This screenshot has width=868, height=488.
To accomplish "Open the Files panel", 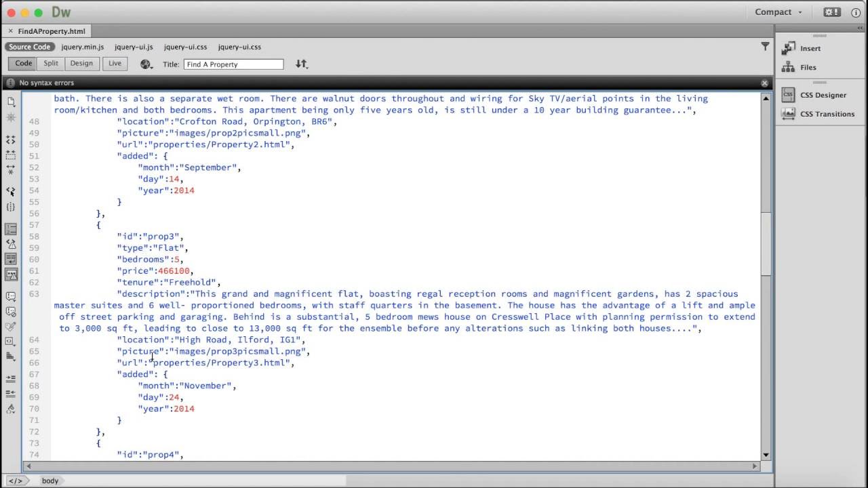I will click(x=808, y=67).
